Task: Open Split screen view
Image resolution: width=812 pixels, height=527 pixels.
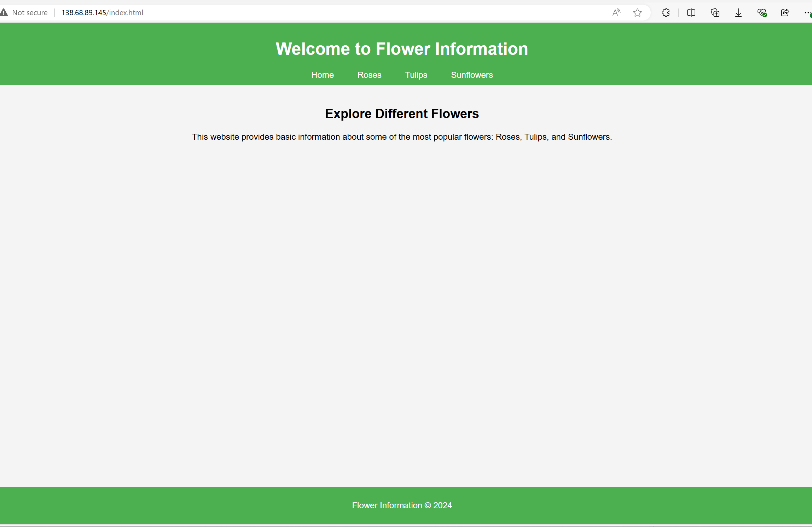Action: (691, 13)
